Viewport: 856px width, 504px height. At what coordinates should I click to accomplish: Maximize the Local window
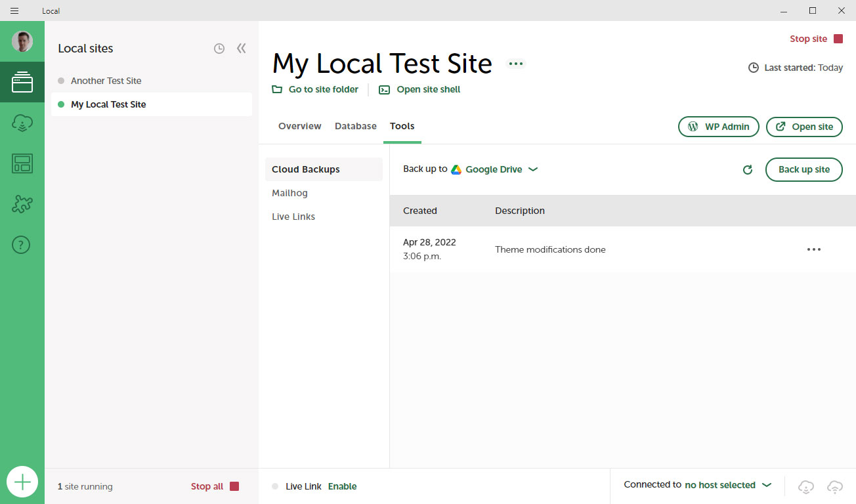click(813, 10)
